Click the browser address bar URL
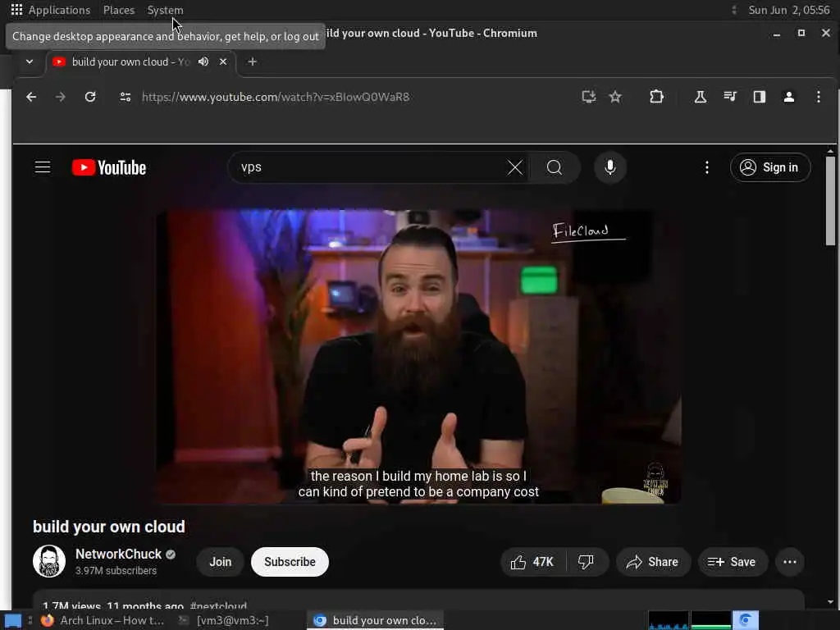 [x=276, y=97]
